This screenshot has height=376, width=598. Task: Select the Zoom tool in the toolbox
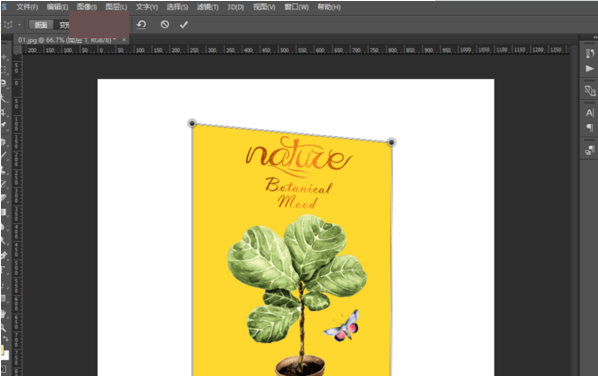[4, 328]
